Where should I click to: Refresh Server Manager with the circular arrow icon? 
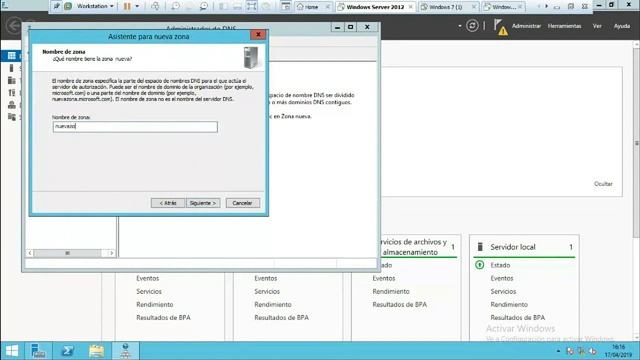pyautogui.click(x=472, y=26)
